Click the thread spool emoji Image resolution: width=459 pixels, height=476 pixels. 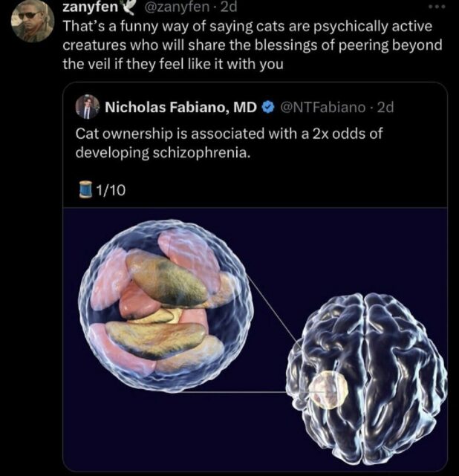84,190
